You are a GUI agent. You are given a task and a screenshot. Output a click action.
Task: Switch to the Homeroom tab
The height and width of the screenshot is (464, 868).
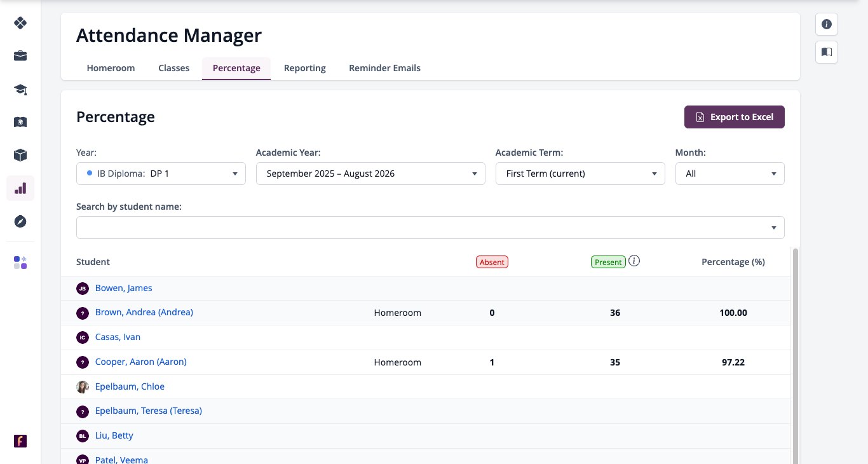pos(111,68)
